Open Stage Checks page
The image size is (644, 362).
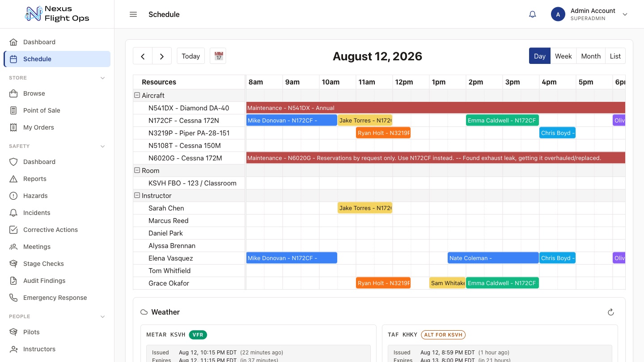click(57, 264)
